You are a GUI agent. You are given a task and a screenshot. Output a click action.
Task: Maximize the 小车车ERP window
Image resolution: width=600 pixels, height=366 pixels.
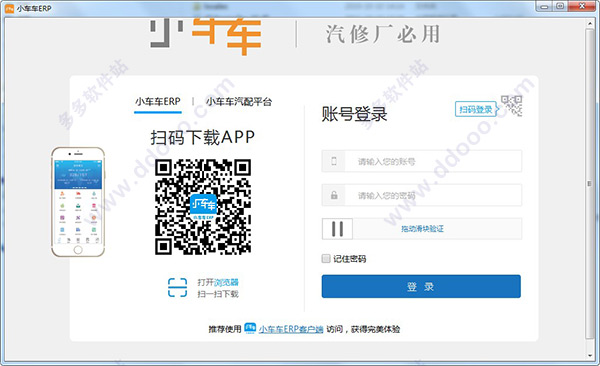[x=560, y=6]
